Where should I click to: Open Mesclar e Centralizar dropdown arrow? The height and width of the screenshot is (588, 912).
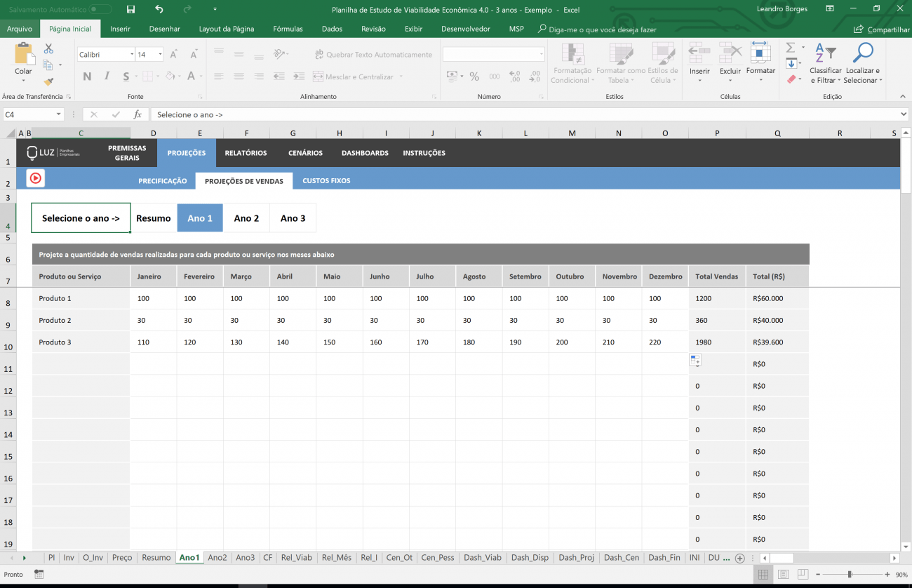click(401, 76)
